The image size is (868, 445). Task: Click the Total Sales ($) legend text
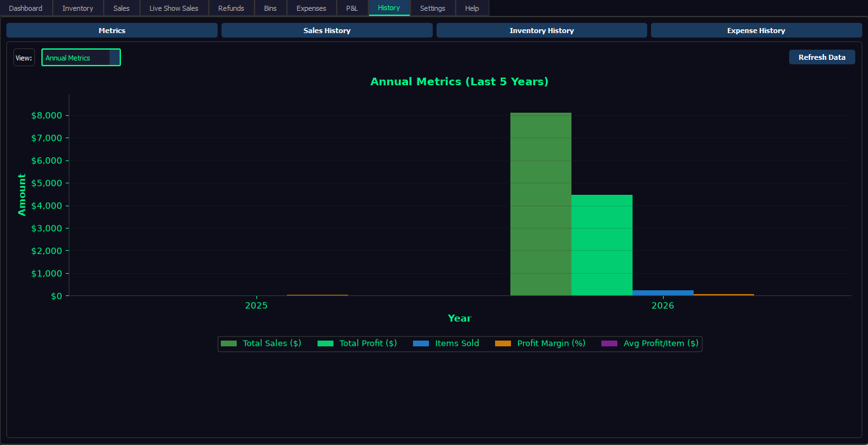[272, 343]
